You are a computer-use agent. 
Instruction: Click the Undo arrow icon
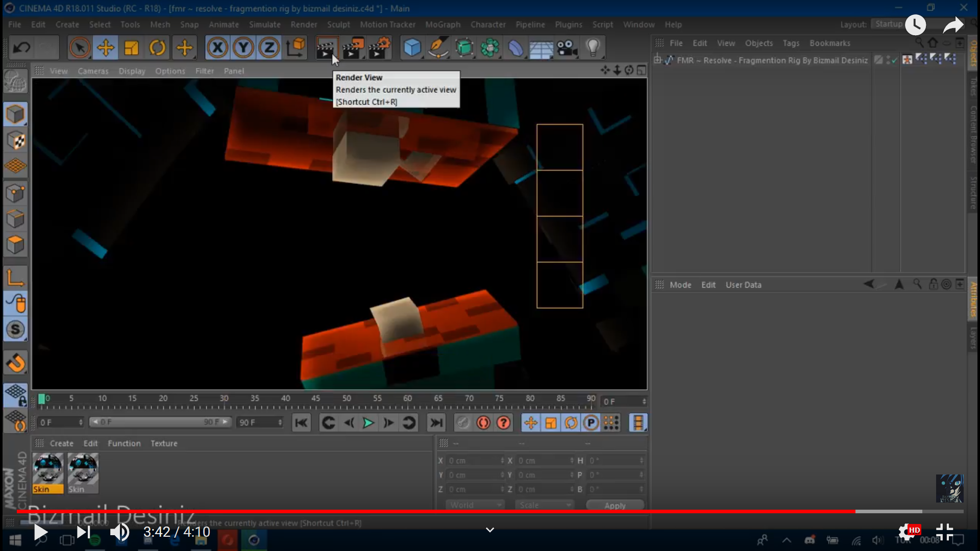tap(21, 48)
